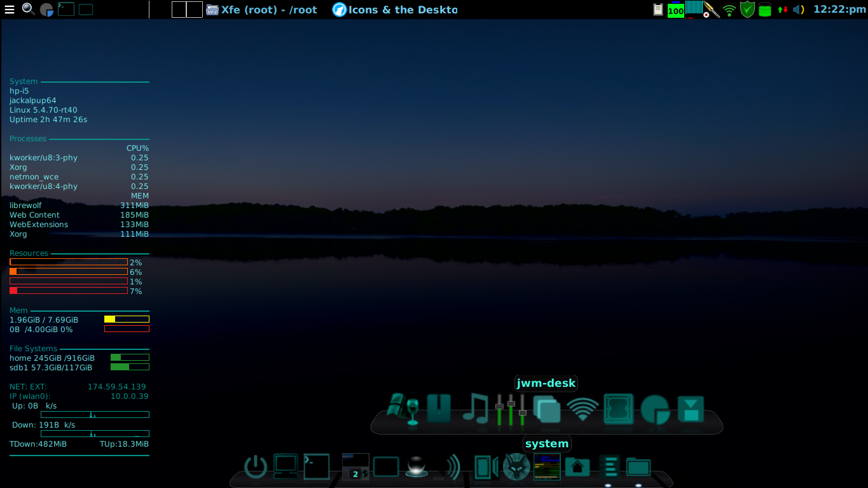Open the cyan CPU graph monitor
The width and height of the screenshot is (868, 488).
[x=694, y=8]
